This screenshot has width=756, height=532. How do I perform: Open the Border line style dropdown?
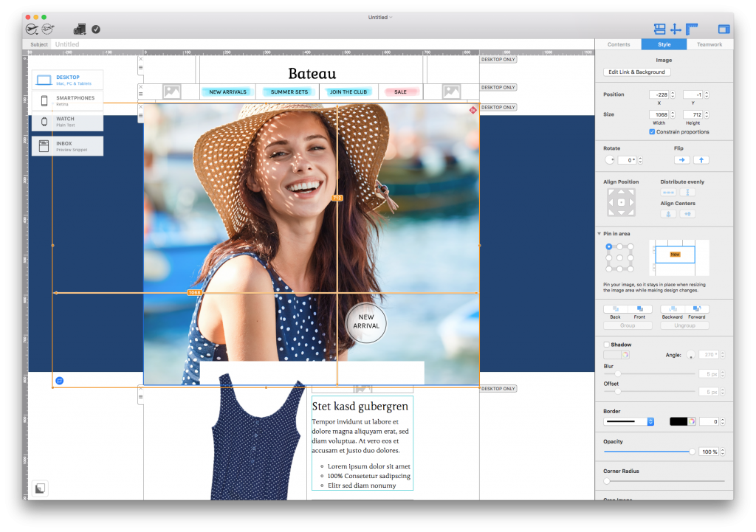click(x=629, y=421)
